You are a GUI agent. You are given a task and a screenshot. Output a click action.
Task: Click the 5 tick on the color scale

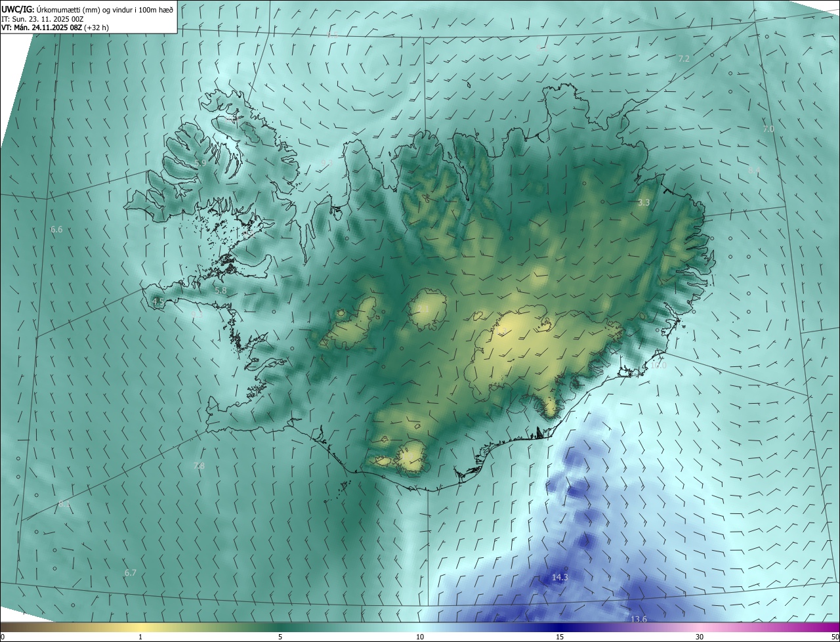(280, 637)
